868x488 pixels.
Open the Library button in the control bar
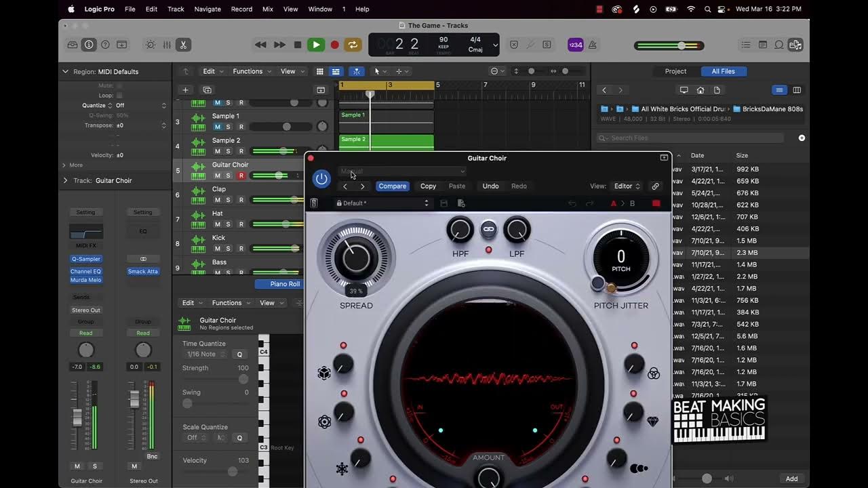click(x=73, y=45)
